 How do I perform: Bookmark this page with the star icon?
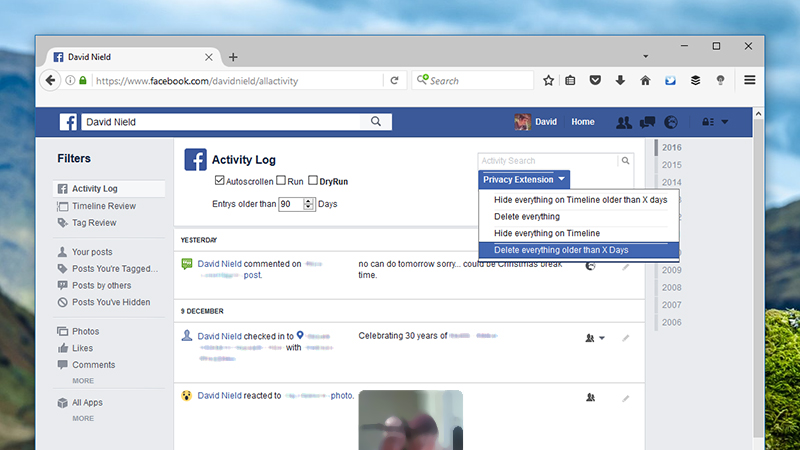(548, 80)
